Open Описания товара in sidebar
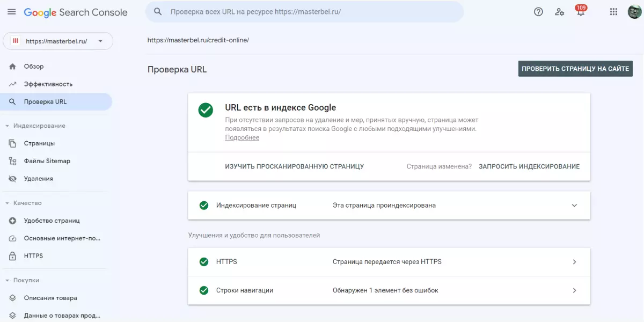This screenshot has height=322, width=644. click(56, 298)
